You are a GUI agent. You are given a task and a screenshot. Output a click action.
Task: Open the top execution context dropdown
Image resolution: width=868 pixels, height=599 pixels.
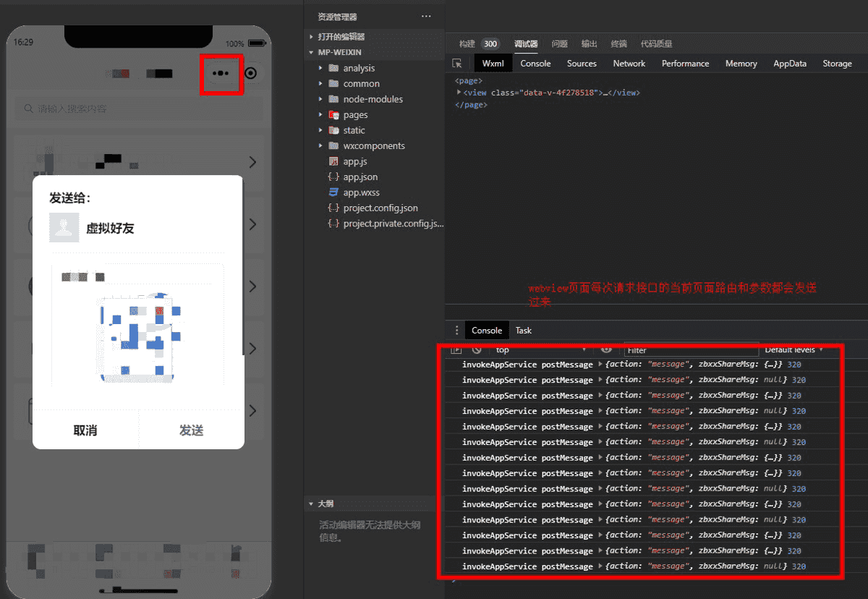tap(542, 350)
